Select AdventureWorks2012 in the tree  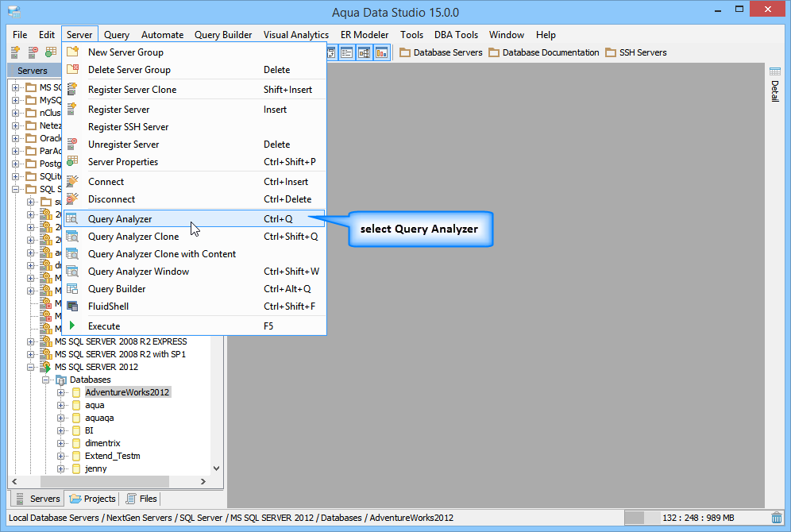(127, 392)
